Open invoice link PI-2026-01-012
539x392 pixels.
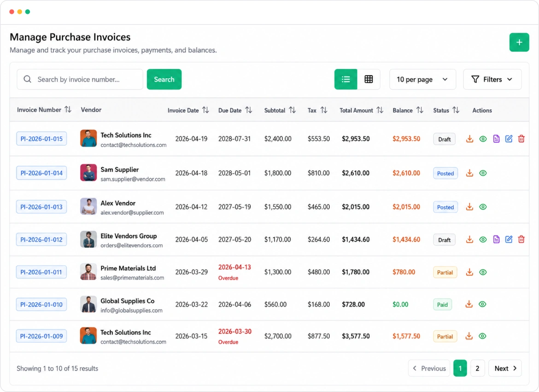coord(41,240)
